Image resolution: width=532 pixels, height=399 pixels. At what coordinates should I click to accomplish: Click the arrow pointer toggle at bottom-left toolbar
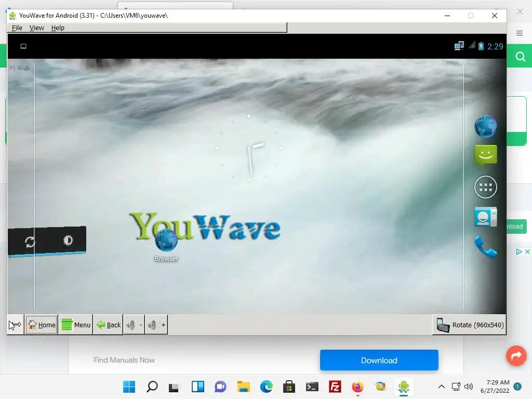coord(15,325)
